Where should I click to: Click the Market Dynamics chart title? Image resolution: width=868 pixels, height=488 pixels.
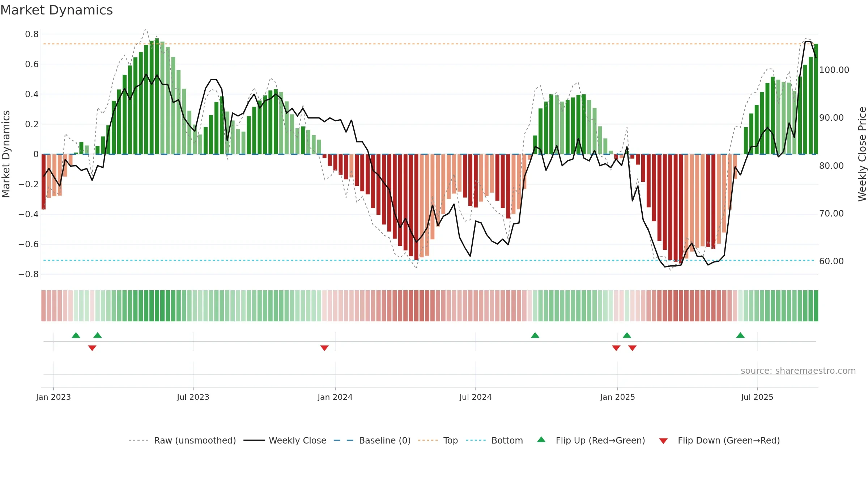(56, 10)
